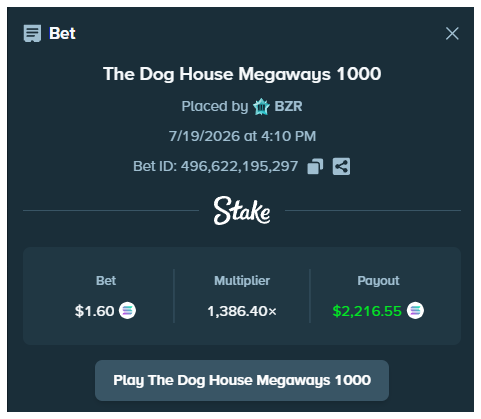This screenshot has height=419, width=481.
Task: Click the bet receipt icon in header
Action: point(32,33)
